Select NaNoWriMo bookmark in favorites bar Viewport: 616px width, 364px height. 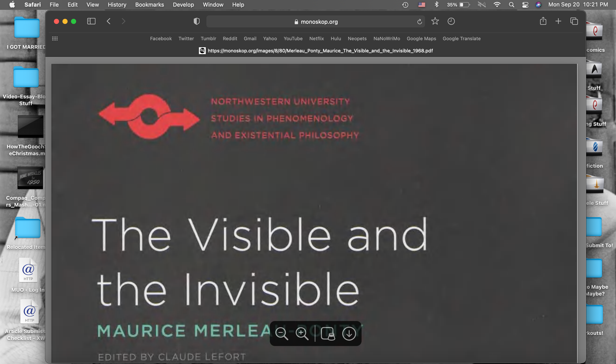[386, 38]
